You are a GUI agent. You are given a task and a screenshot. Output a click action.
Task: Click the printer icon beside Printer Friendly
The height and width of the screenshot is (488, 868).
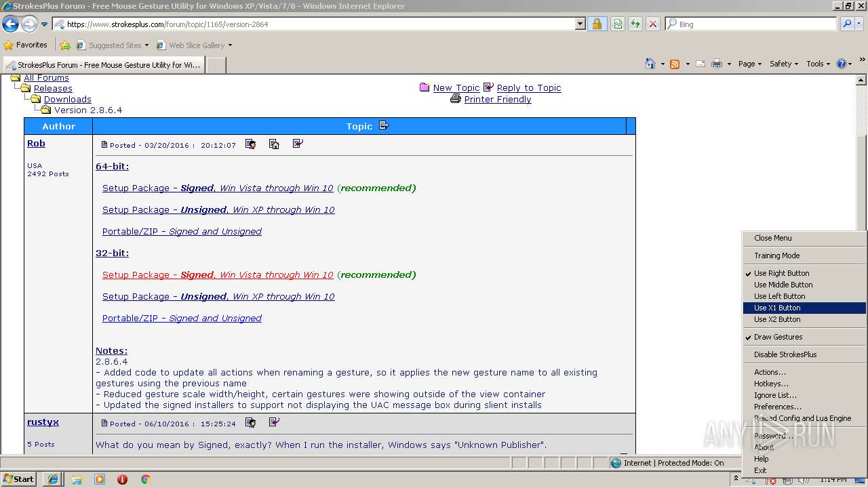[456, 99]
